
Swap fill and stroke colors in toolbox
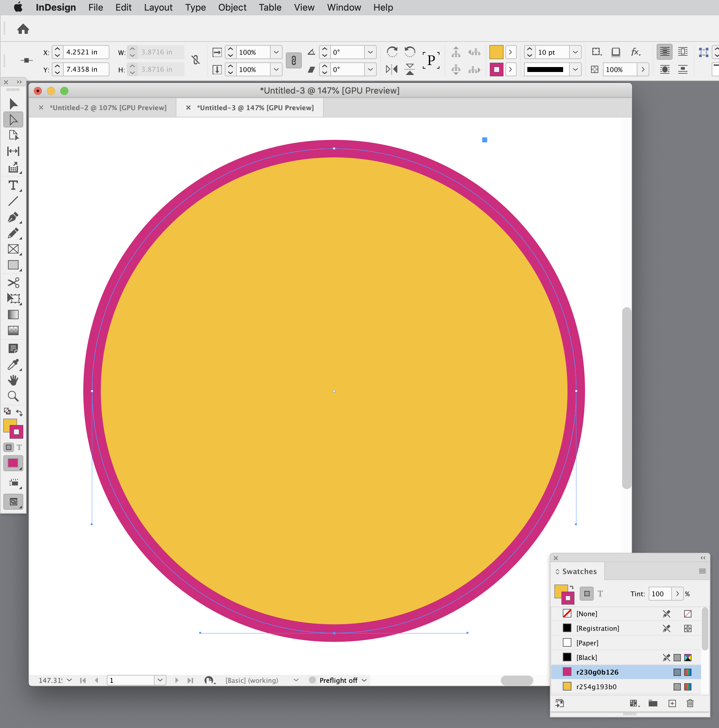click(20, 412)
